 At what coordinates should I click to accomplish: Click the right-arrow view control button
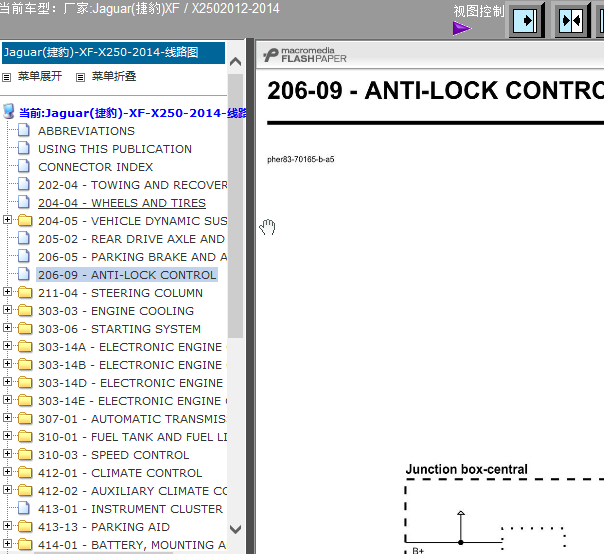click(x=526, y=20)
